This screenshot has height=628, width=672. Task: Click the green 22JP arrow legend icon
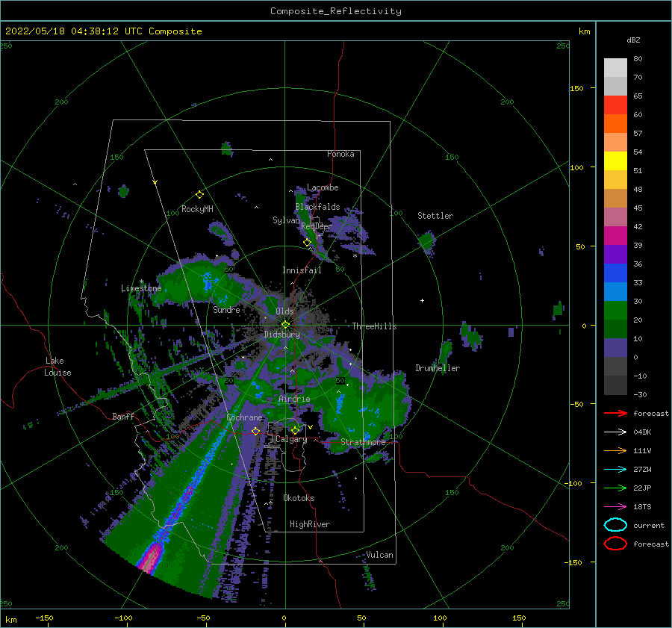pyautogui.click(x=615, y=488)
